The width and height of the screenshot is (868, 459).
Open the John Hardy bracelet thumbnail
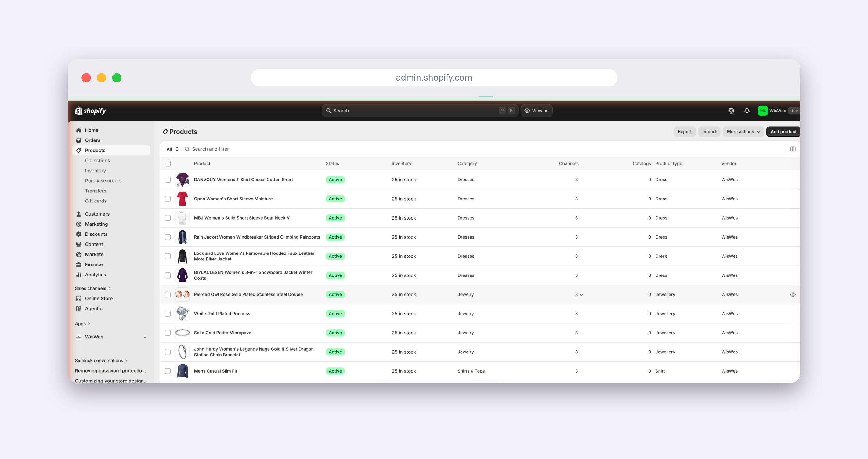coord(182,352)
